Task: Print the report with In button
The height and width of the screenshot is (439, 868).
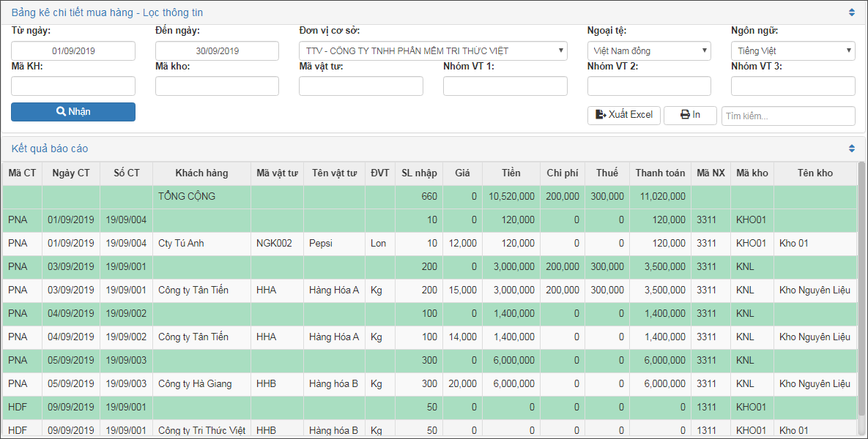Action: (x=690, y=115)
